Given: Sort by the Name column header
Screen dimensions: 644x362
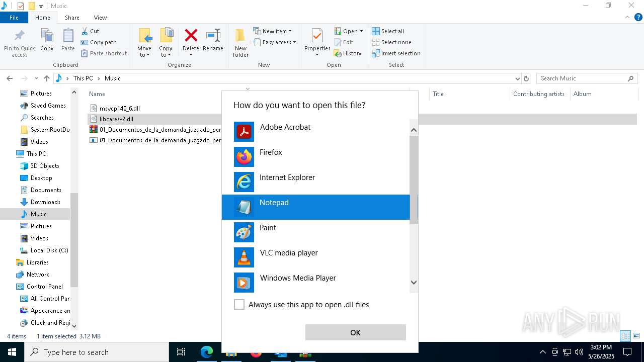Looking at the screenshot, I should (97, 94).
